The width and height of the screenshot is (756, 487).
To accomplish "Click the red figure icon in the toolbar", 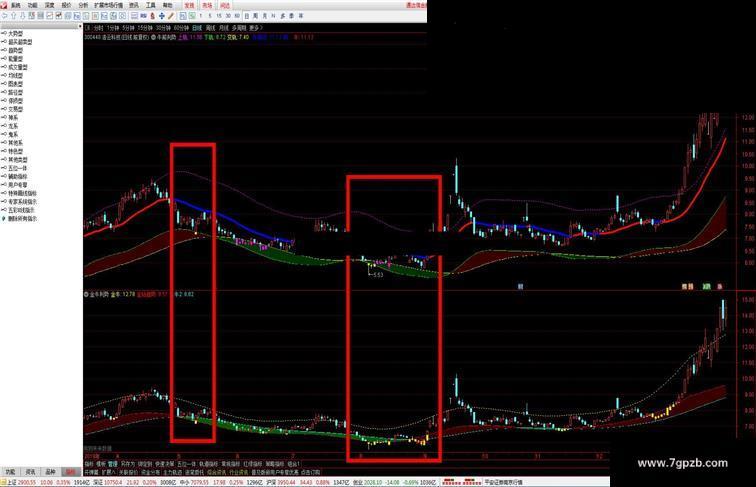I will (x=152, y=16).
